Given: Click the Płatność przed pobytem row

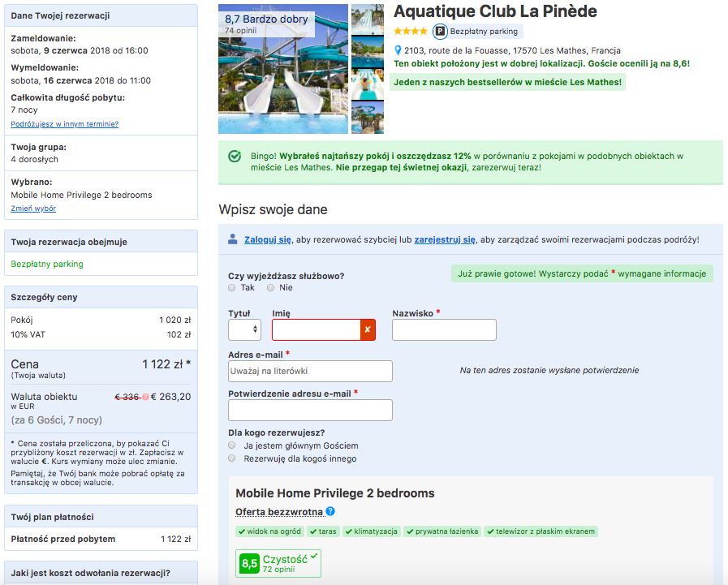Looking at the screenshot, I should point(101,539).
